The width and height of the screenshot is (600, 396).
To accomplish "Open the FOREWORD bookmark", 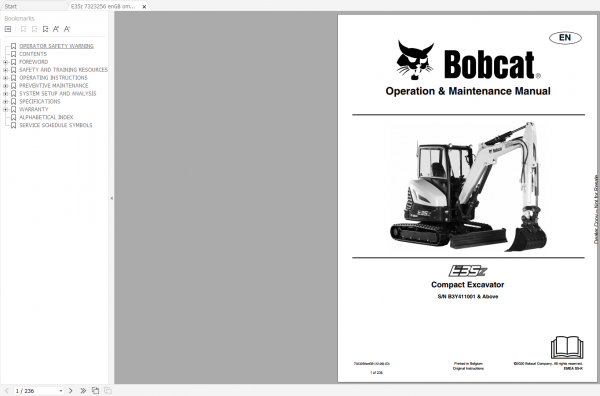I will click(x=34, y=62).
